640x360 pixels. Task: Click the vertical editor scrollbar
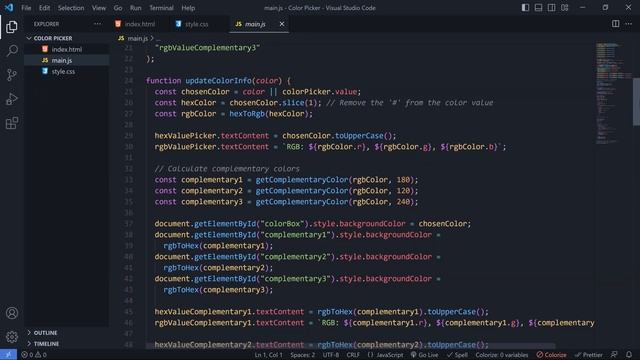click(636, 102)
